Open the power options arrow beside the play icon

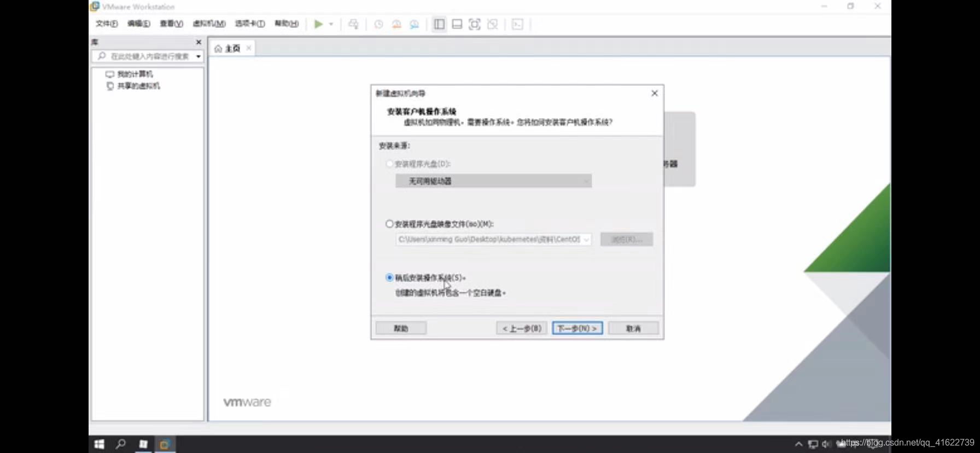pyautogui.click(x=331, y=24)
